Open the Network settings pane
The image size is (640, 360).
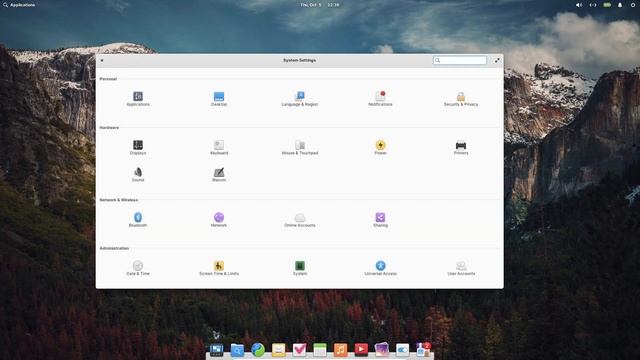point(219,220)
